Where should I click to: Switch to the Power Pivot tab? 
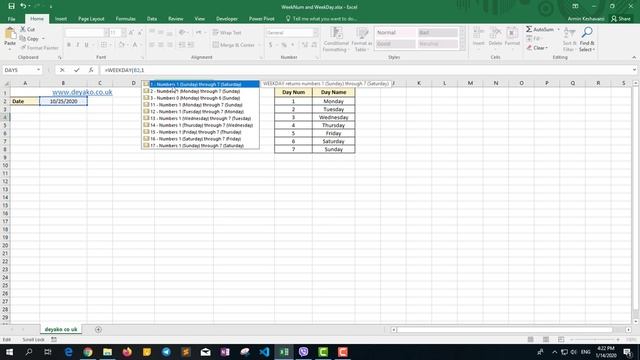tap(262, 19)
